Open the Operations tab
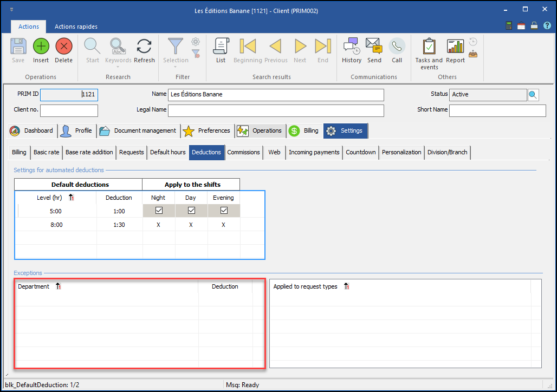The height and width of the screenshot is (392, 557). tap(261, 130)
